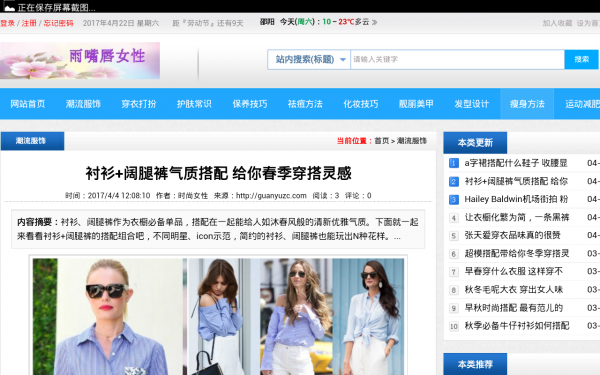Click 加入收藏 add to favorites
This screenshot has width=600, height=375.
[557, 23]
